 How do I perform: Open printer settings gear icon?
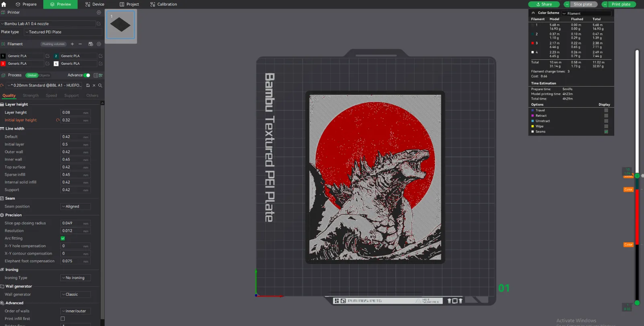[99, 12]
